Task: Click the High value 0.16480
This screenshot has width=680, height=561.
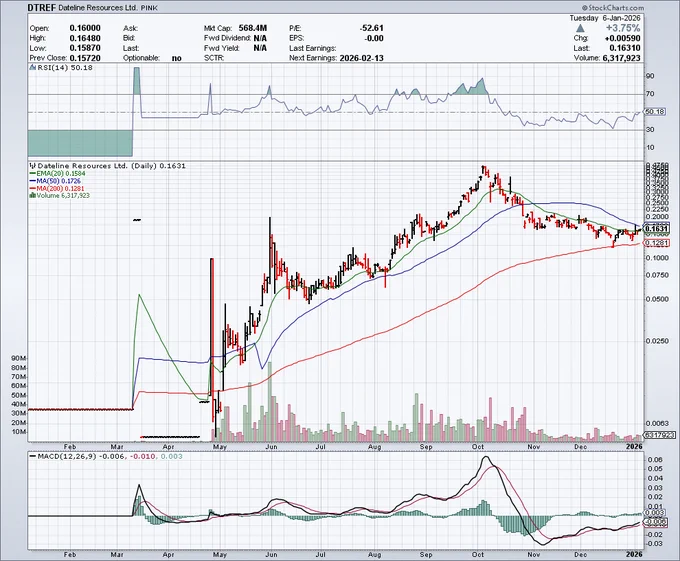Action: click(85, 38)
